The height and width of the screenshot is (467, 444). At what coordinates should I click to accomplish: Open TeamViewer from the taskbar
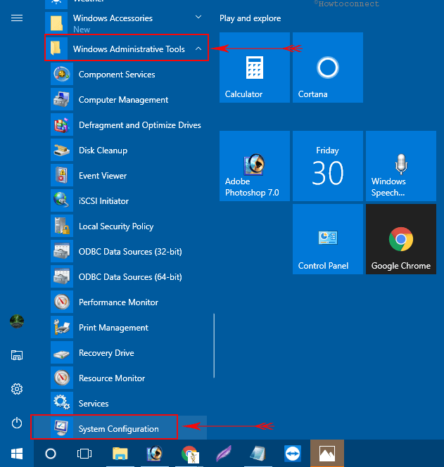293,454
